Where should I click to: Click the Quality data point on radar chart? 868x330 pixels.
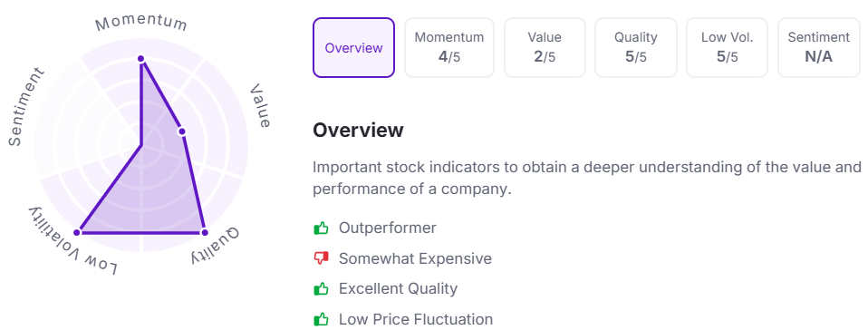[x=204, y=232]
